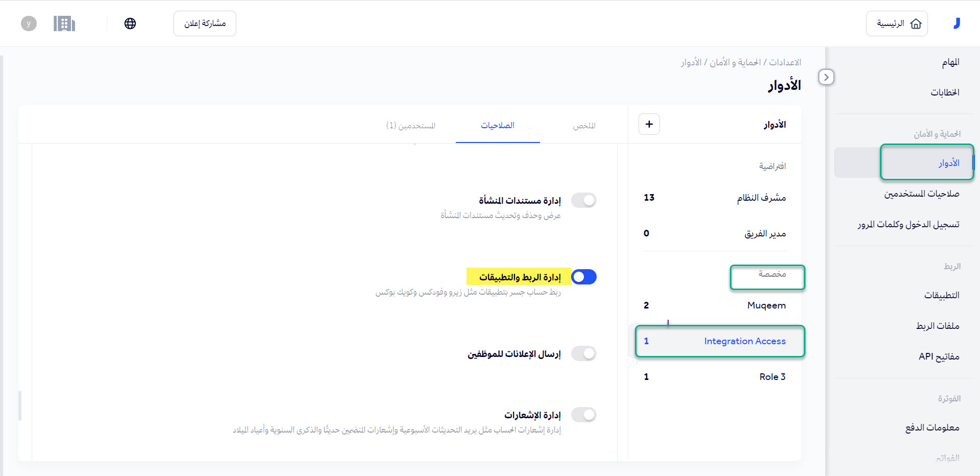Click مشاركة إعلان button

coord(205,23)
